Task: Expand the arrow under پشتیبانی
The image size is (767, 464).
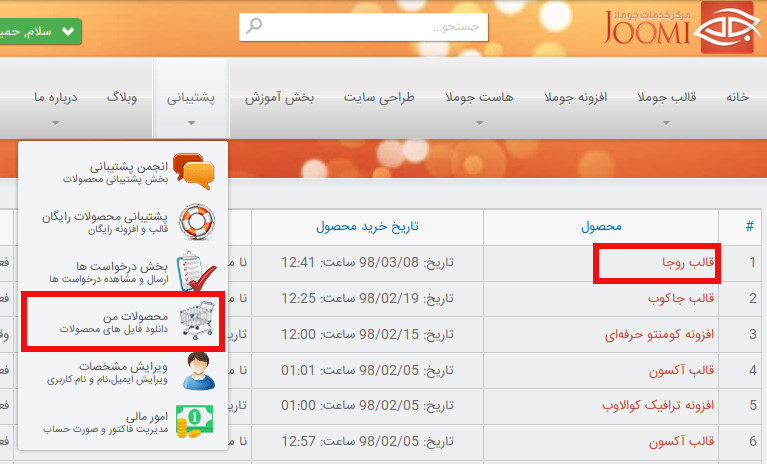Action: click(191, 123)
